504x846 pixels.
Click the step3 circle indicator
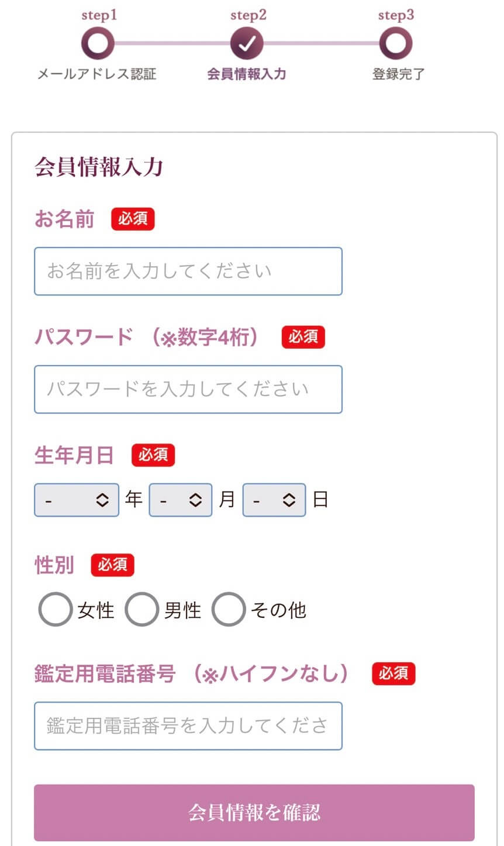click(x=396, y=44)
